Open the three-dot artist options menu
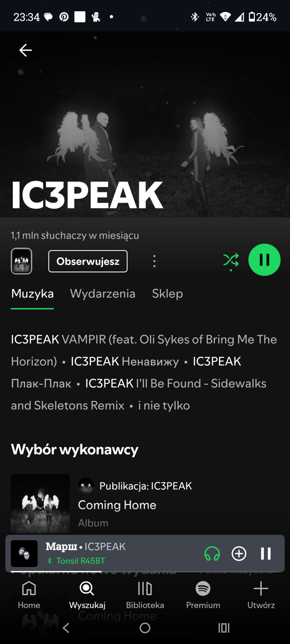 (x=154, y=261)
